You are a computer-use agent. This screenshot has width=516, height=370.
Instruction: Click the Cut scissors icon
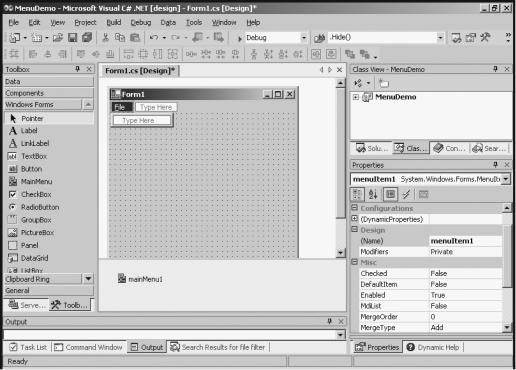[x=105, y=38]
